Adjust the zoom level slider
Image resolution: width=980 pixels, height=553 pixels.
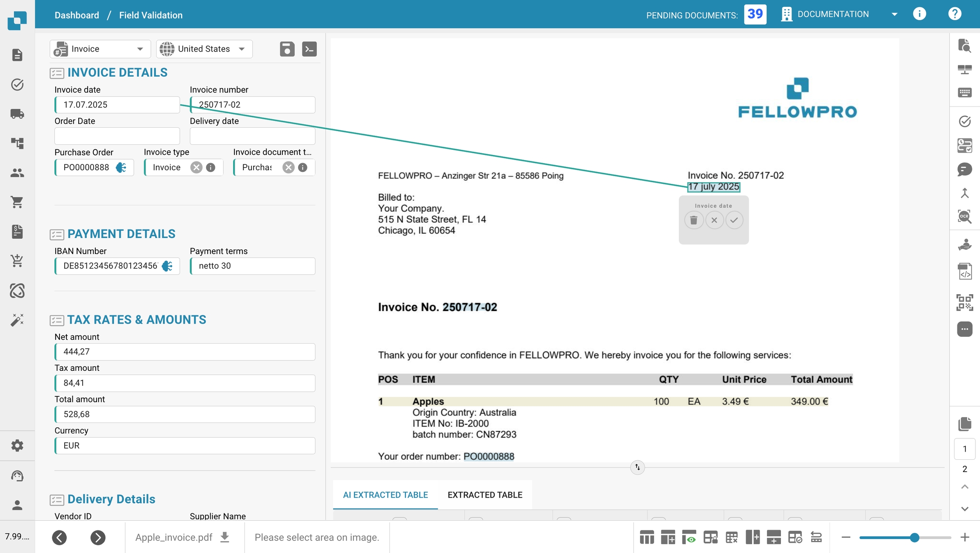(914, 537)
